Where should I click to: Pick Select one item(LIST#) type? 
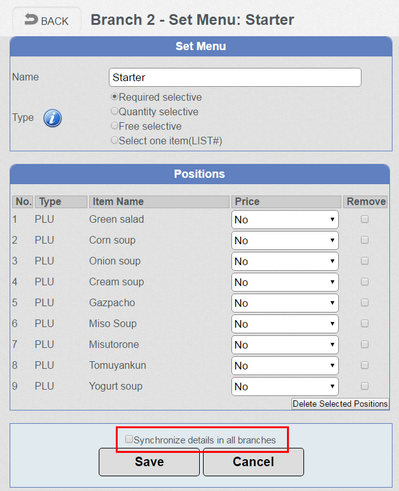click(114, 140)
